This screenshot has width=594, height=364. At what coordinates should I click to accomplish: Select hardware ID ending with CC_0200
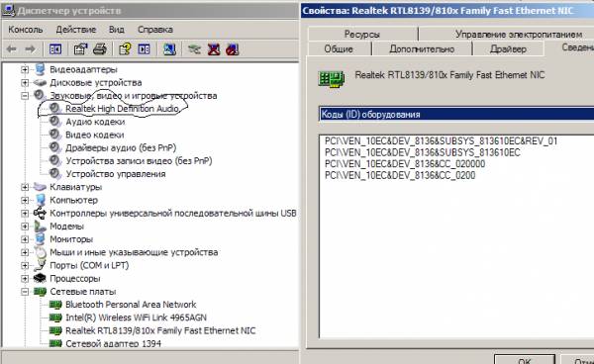coord(400,175)
